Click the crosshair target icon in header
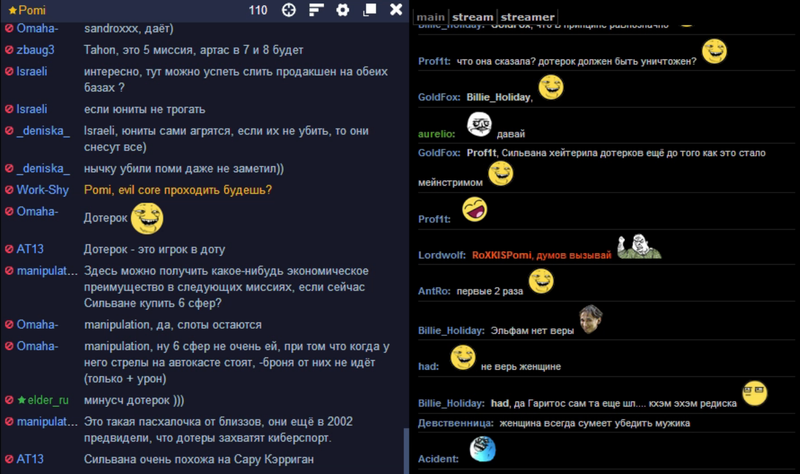800x474 pixels. coord(289,10)
